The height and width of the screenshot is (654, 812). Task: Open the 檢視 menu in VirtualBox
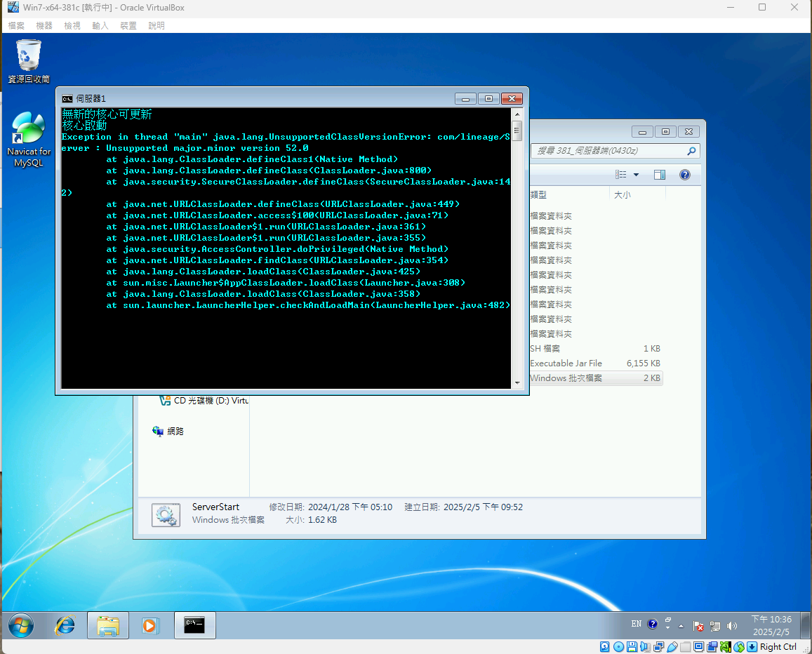point(72,25)
